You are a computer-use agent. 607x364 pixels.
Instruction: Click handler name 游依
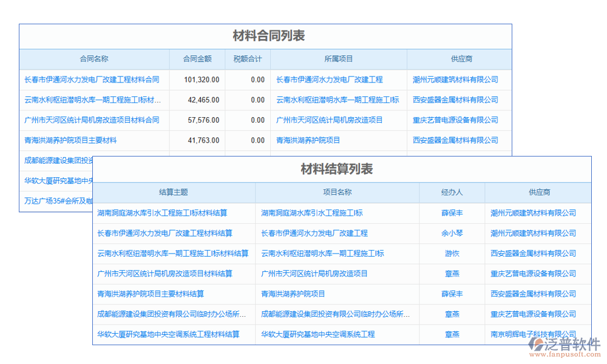pos(452,253)
